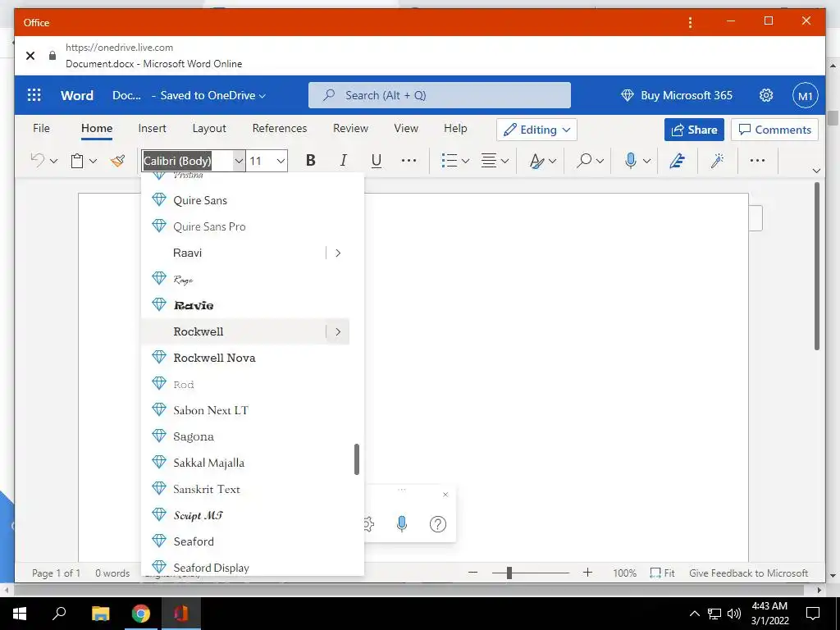Expand Rockwell font variants arrow
The image size is (840, 630).
(338, 331)
